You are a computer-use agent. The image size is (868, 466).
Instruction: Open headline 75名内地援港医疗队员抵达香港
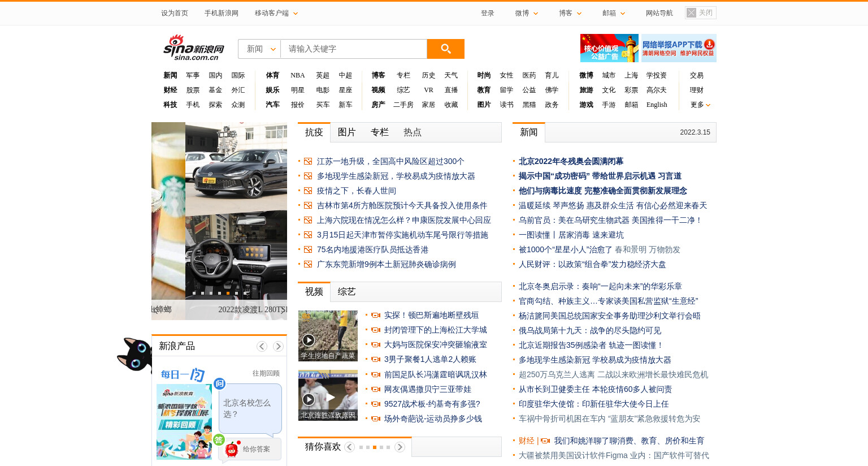coord(372,249)
